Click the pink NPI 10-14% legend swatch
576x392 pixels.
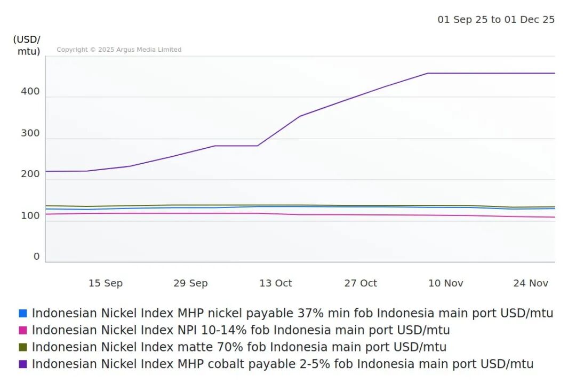tap(23, 331)
